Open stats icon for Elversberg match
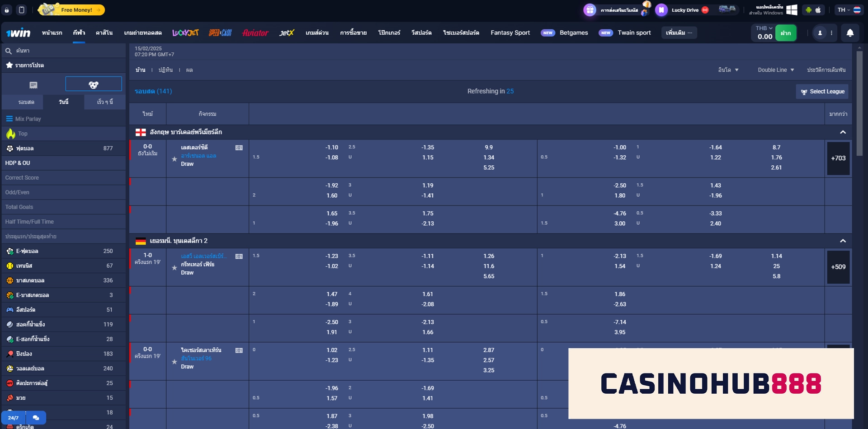This screenshot has height=429, width=868. click(x=239, y=256)
